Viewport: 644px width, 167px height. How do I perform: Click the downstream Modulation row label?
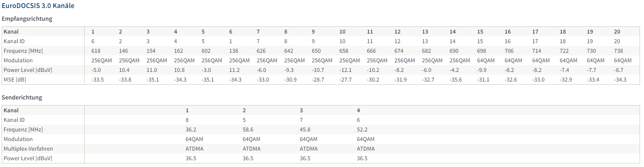18,60
